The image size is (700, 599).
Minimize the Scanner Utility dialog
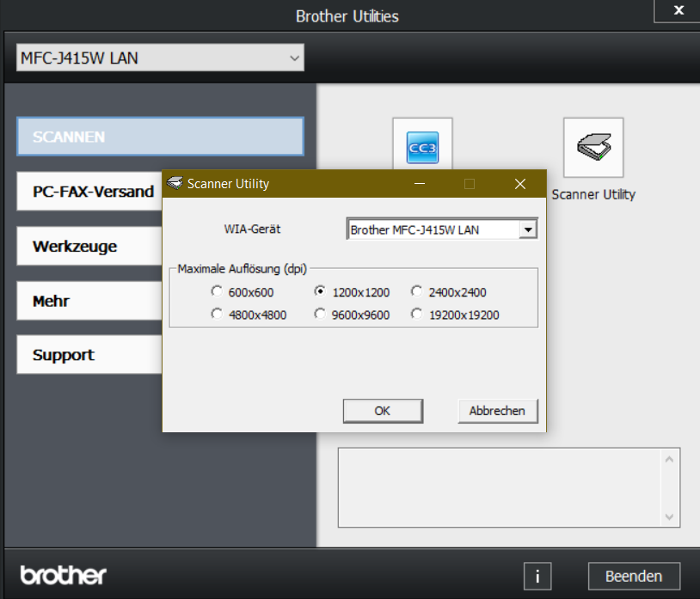coord(420,184)
